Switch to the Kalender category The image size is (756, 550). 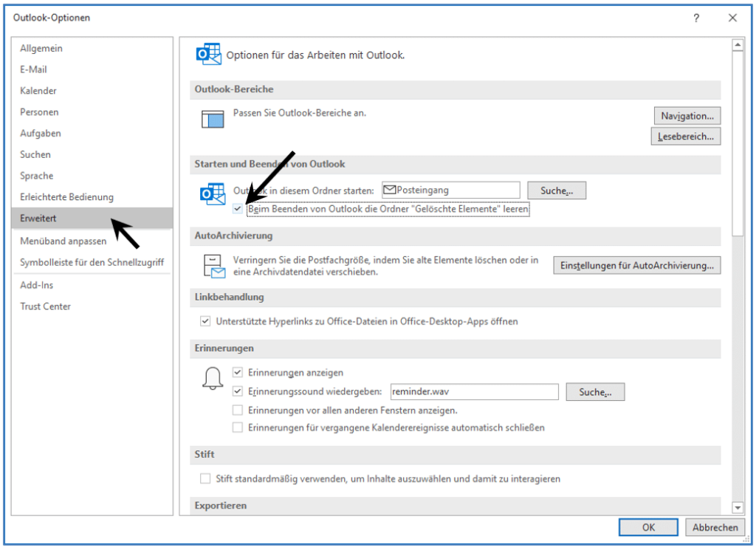pos(92,91)
